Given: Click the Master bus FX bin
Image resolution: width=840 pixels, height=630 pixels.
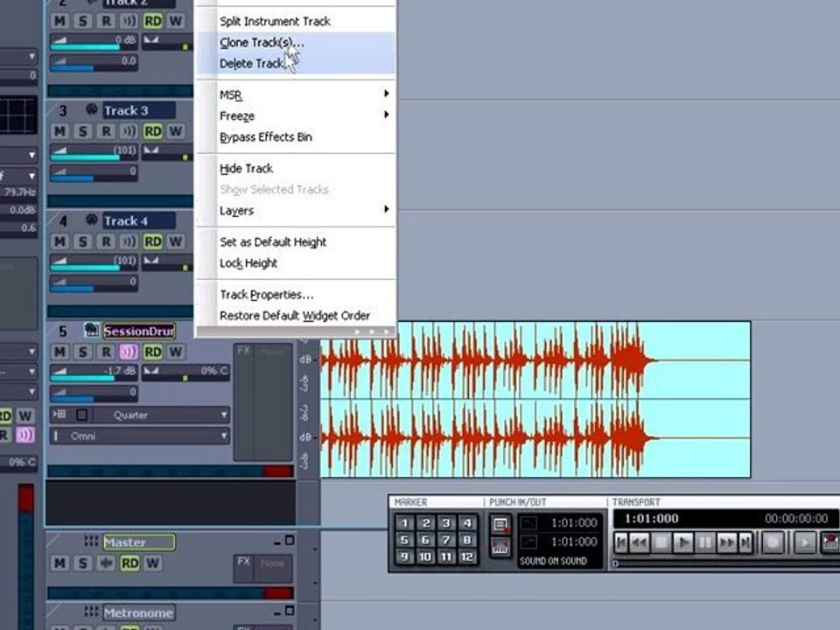Looking at the screenshot, I should pyautogui.click(x=263, y=569).
